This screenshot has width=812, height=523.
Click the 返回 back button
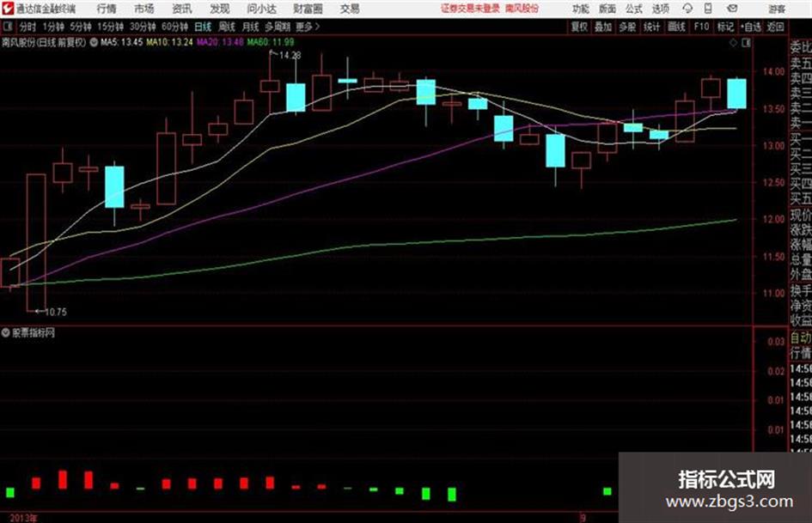tap(775, 27)
